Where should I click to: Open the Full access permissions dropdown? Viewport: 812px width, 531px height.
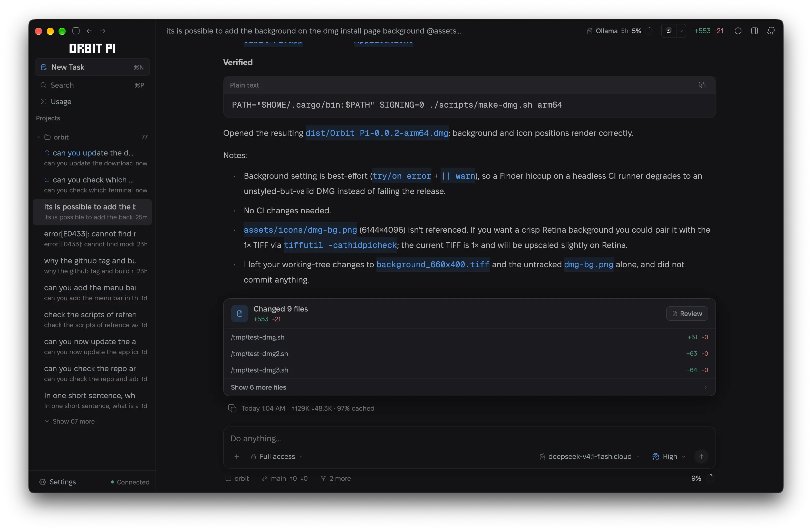tap(277, 457)
